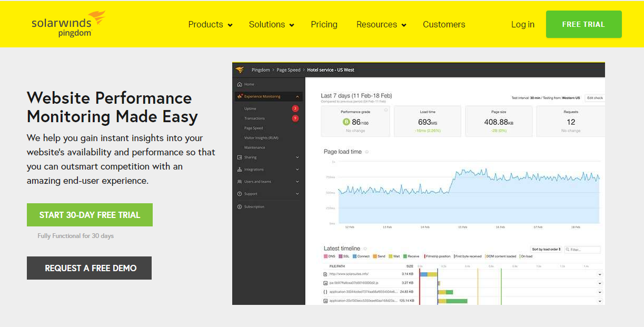Open the Customers page
Viewport: 644px width, 327px height.
point(444,24)
